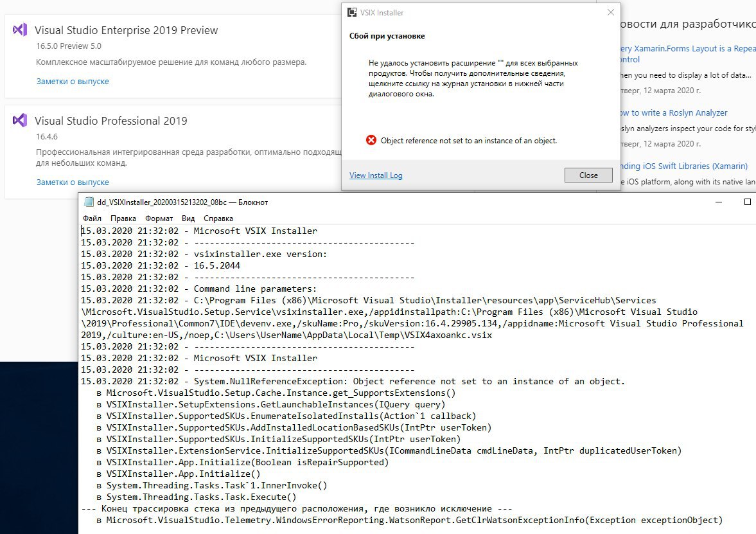The width and height of the screenshot is (756, 534).
Task: Click version text 16.4.6
Action: click(x=47, y=136)
